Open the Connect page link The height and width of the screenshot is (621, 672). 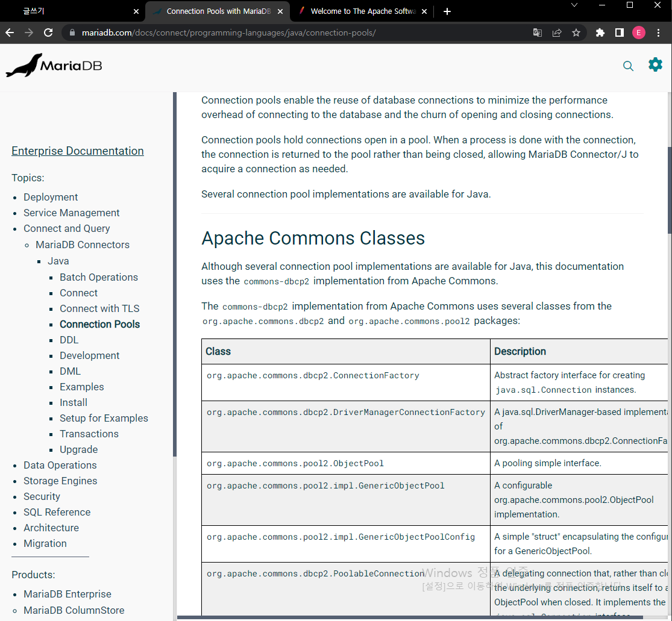(x=78, y=293)
